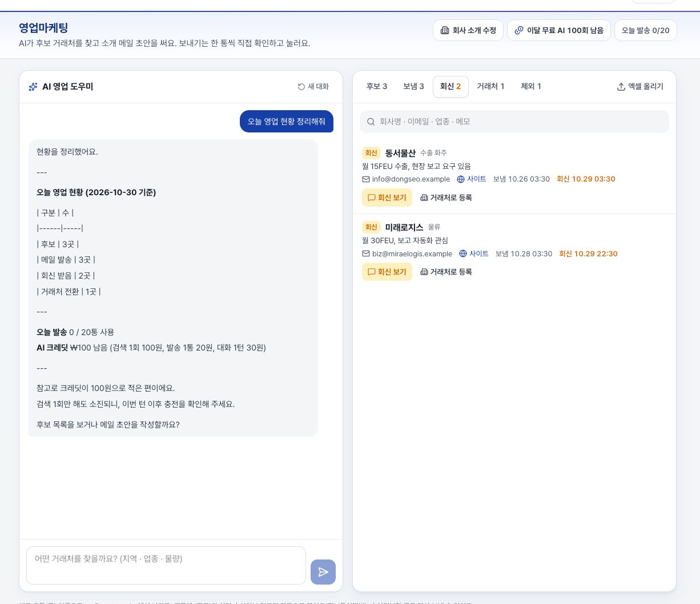Click the 회신 10.29 22:30 timestamp
Image resolution: width=700 pixels, height=604 pixels.
click(x=588, y=253)
